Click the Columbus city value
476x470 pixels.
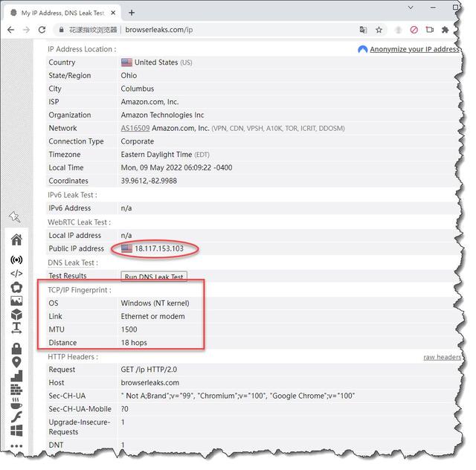point(137,88)
